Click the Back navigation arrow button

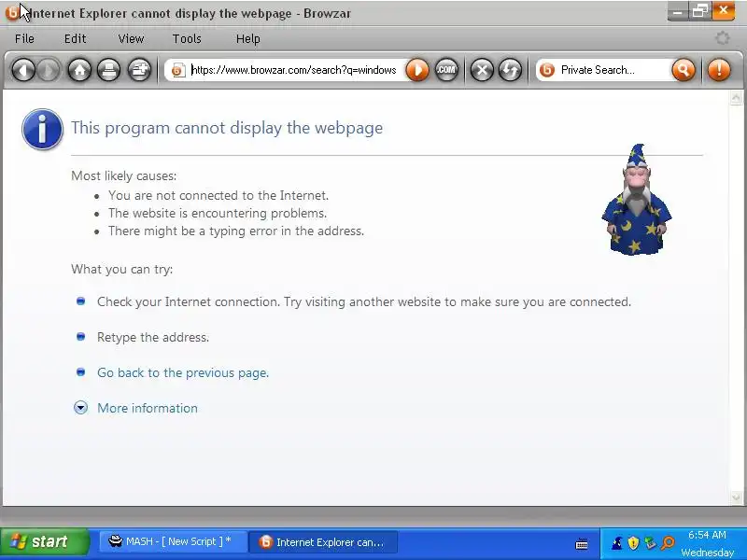(x=23, y=71)
